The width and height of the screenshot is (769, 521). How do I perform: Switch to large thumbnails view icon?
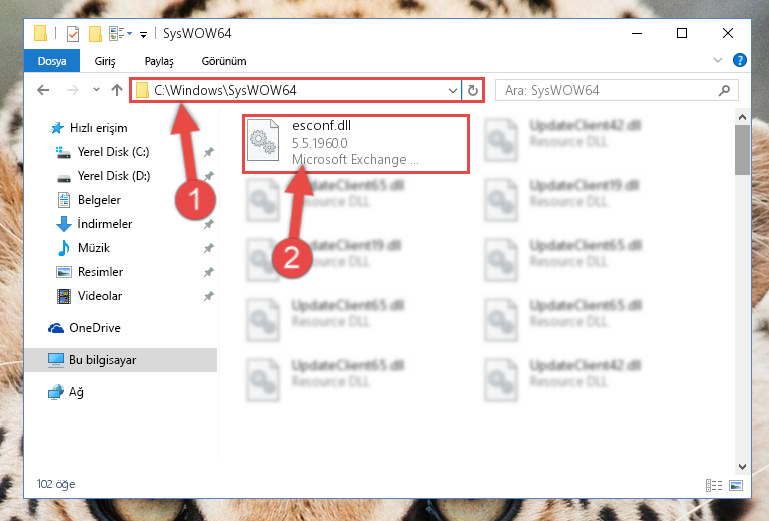[736, 485]
